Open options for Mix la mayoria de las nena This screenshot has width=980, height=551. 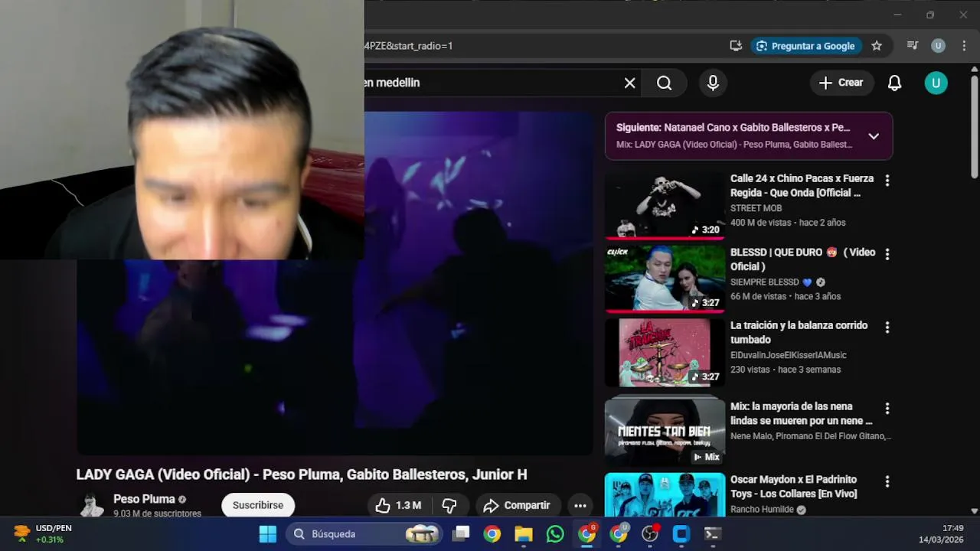point(887,409)
